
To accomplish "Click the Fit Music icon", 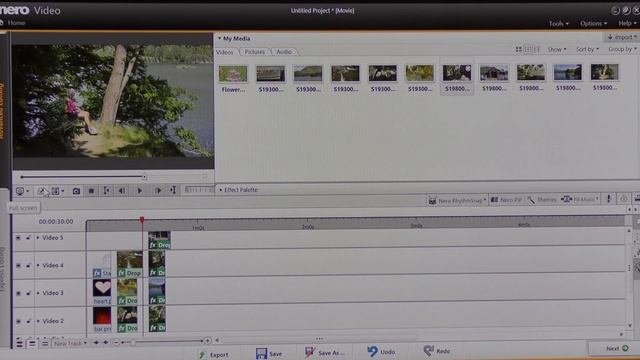I will [x=566, y=199].
